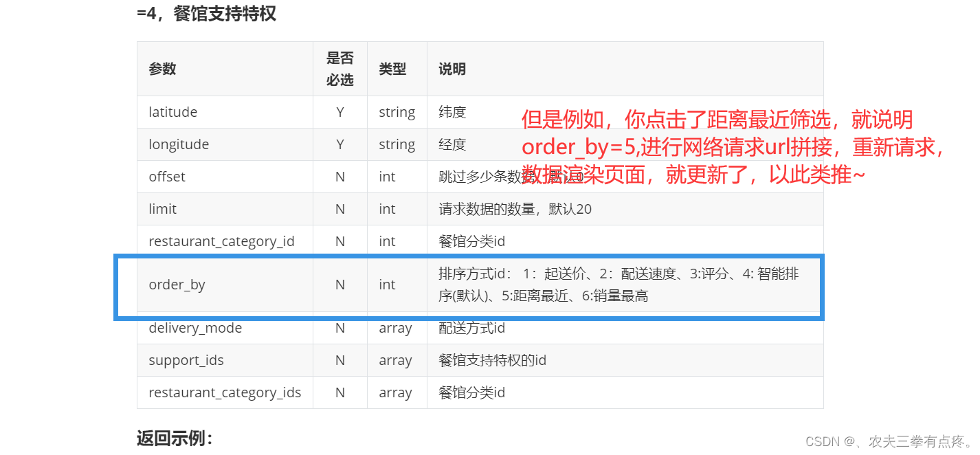Screen dimensions: 980x455
Task: Click the N value in limit row
Action: (339, 209)
